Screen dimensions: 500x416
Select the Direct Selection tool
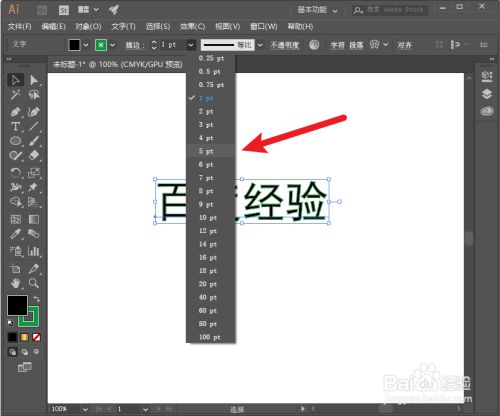(x=34, y=80)
